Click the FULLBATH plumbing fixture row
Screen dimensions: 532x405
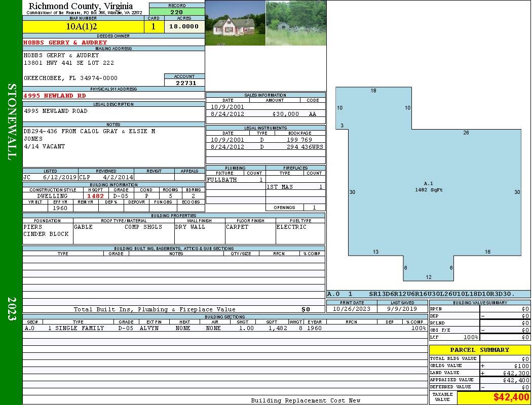[236, 180]
